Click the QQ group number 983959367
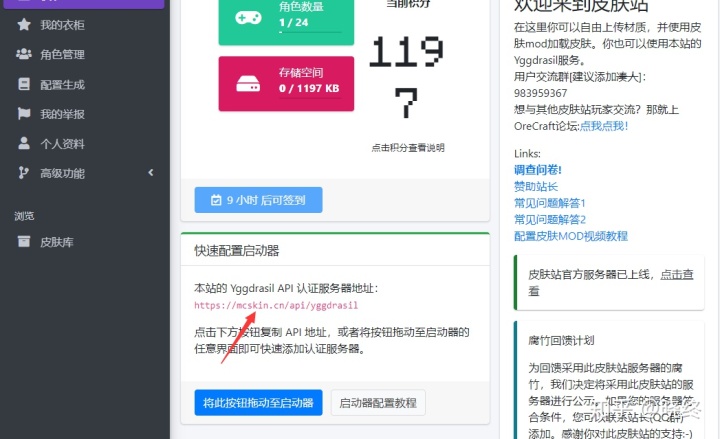 [540, 93]
